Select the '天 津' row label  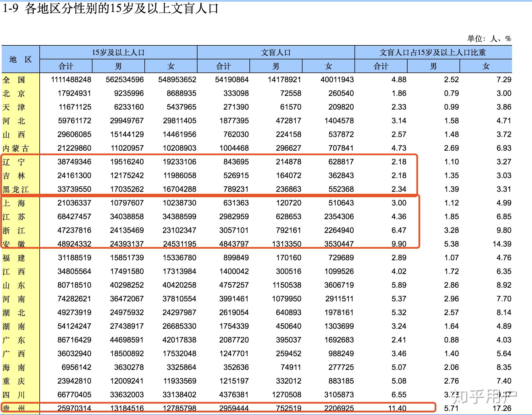coord(14,107)
